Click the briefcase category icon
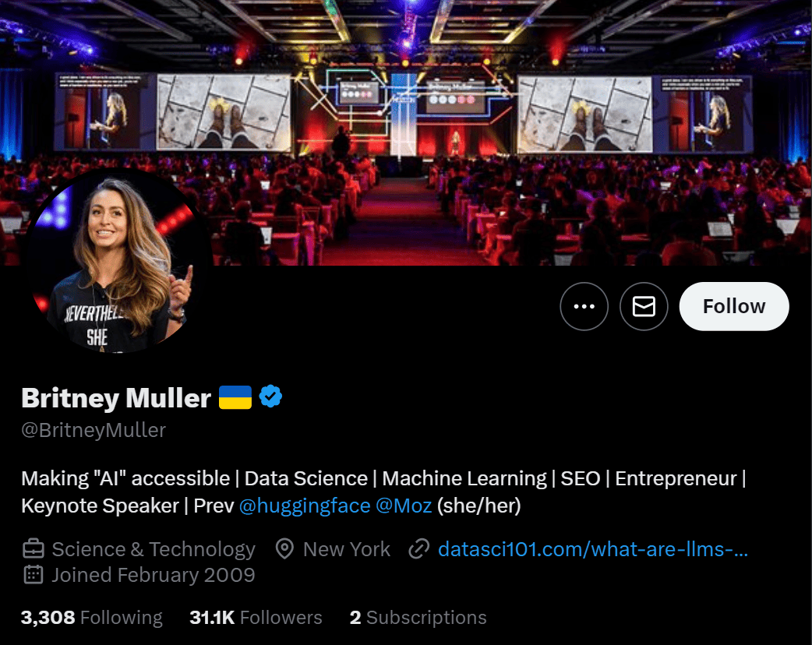 tap(34, 548)
